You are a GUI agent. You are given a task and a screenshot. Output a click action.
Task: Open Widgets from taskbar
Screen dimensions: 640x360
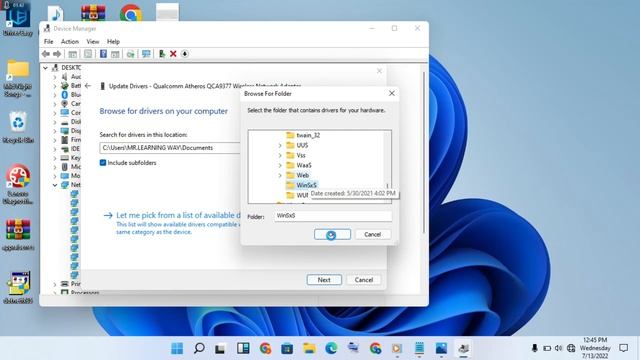[x=243, y=348]
